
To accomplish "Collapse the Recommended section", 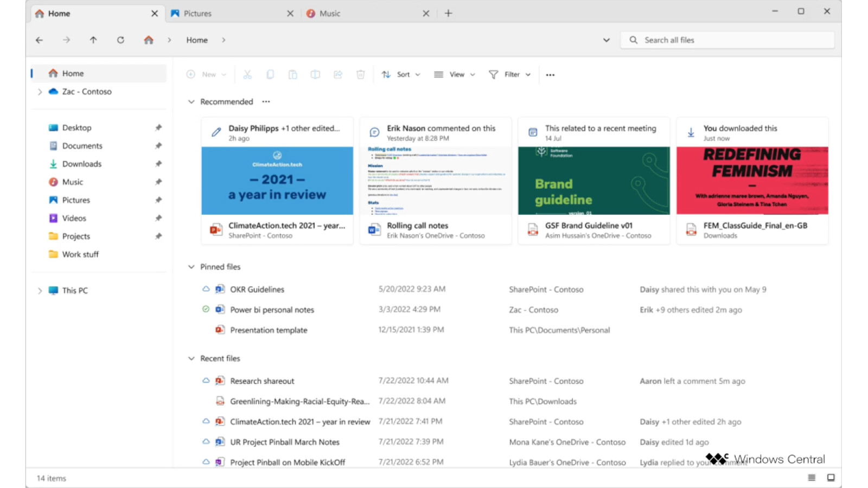I will [191, 101].
